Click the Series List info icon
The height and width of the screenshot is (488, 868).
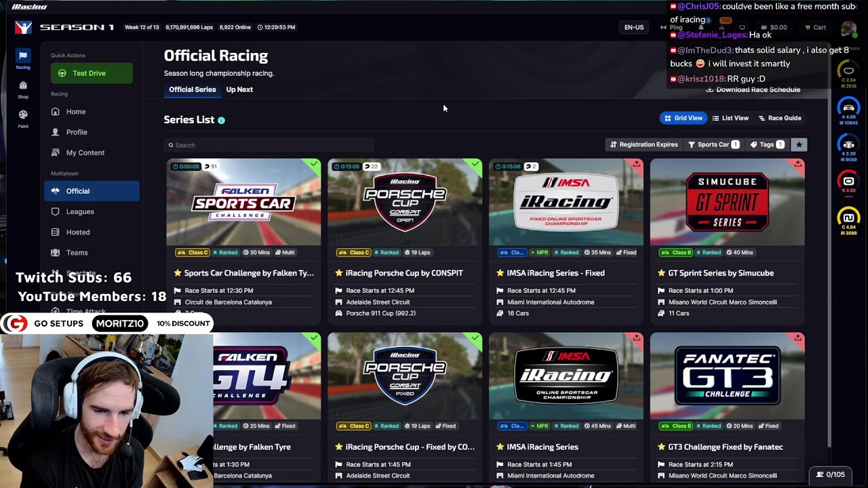[x=221, y=120]
